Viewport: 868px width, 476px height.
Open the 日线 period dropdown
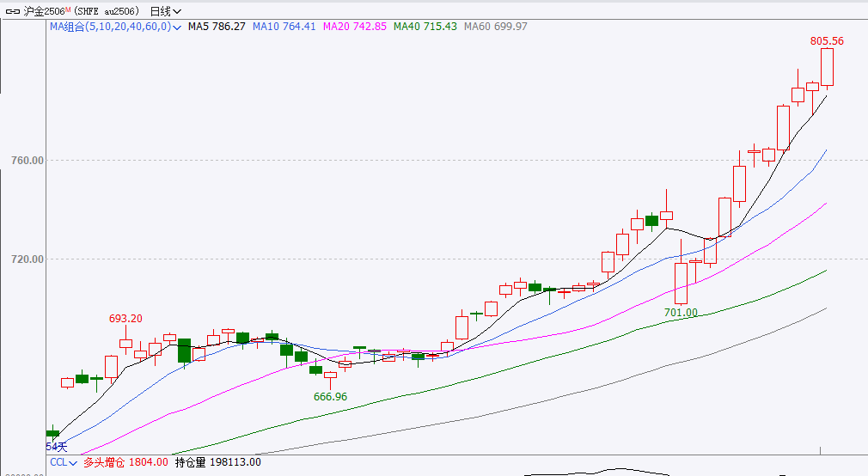[x=166, y=11]
